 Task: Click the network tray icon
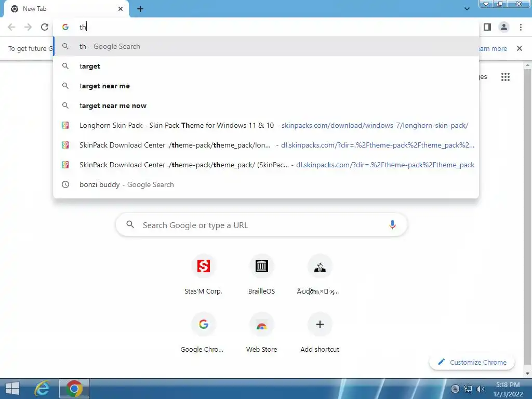(x=468, y=389)
